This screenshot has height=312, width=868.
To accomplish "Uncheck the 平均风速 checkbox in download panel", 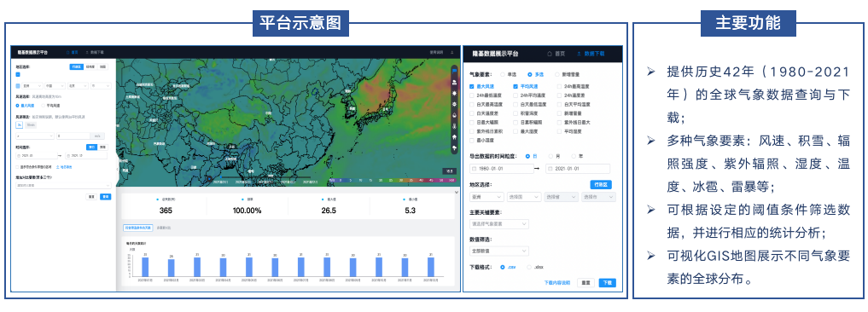I will (x=516, y=87).
